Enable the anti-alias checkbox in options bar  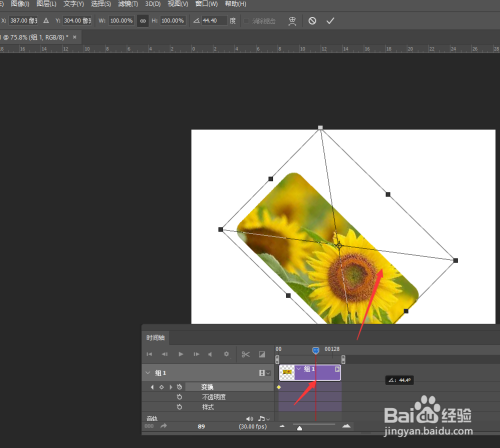coord(246,21)
